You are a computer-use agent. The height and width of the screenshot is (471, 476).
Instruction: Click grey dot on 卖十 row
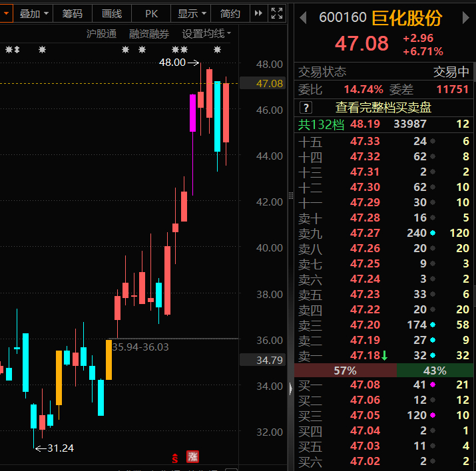433,218
